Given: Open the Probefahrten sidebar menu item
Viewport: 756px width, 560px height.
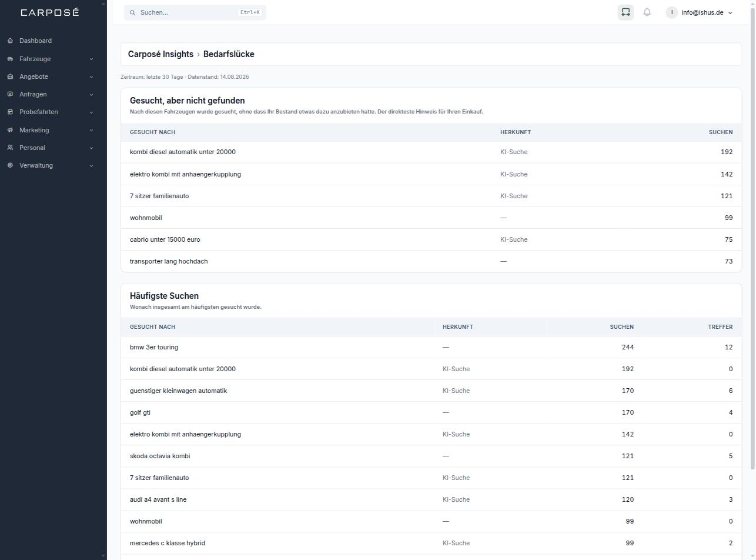Looking at the screenshot, I should pyautogui.click(x=51, y=112).
